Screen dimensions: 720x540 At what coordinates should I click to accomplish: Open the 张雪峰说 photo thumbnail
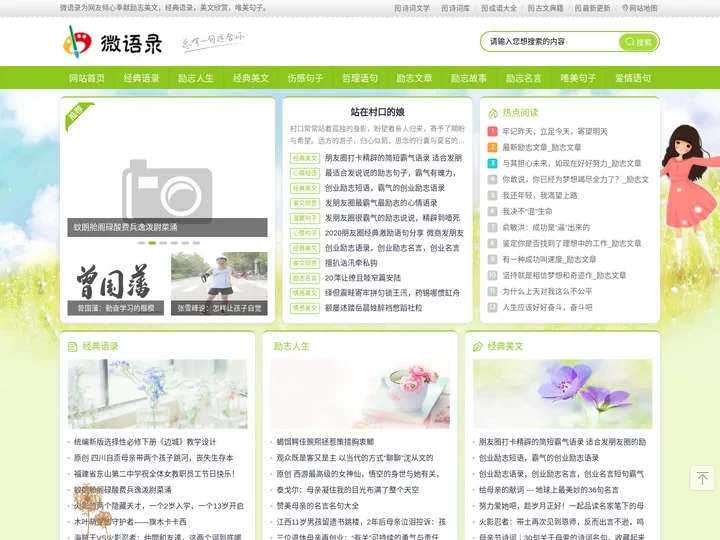(x=219, y=283)
